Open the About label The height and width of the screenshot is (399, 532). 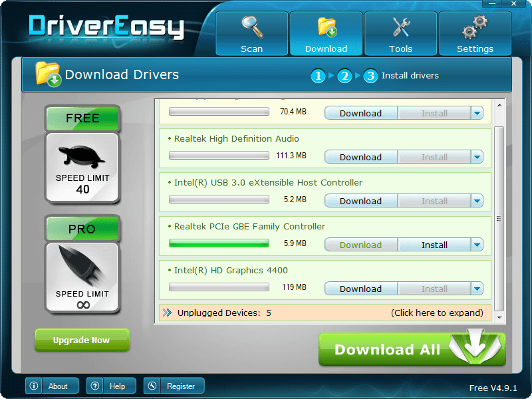point(58,386)
